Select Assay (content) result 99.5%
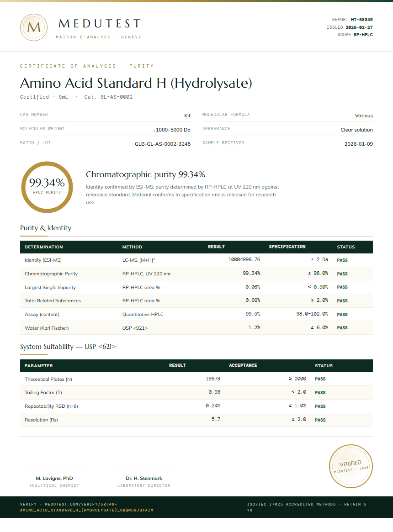This screenshot has width=393, height=532. pos(253,314)
